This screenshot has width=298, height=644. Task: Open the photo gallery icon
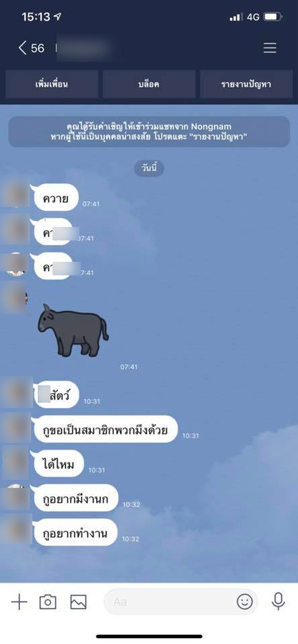(78, 602)
